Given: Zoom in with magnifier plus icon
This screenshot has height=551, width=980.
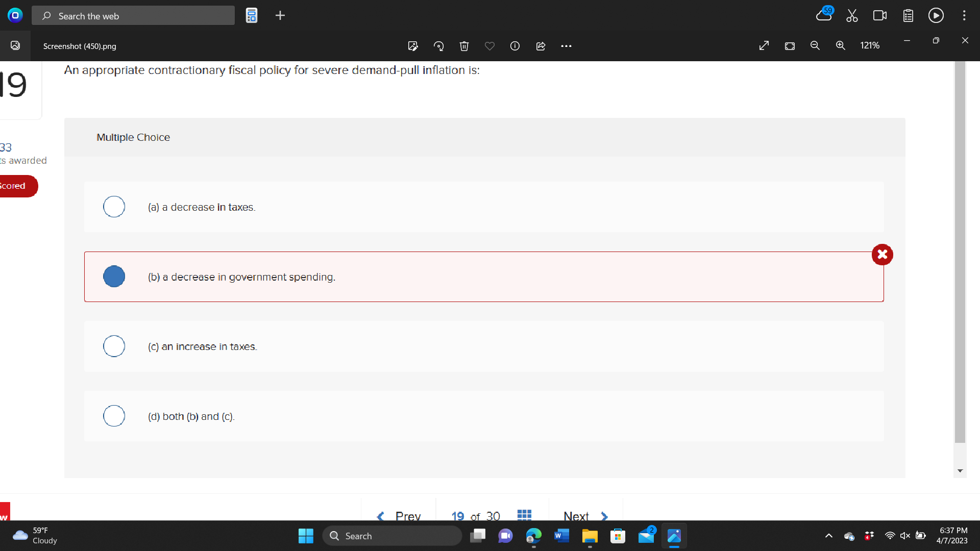Looking at the screenshot, I should point(841,46).
